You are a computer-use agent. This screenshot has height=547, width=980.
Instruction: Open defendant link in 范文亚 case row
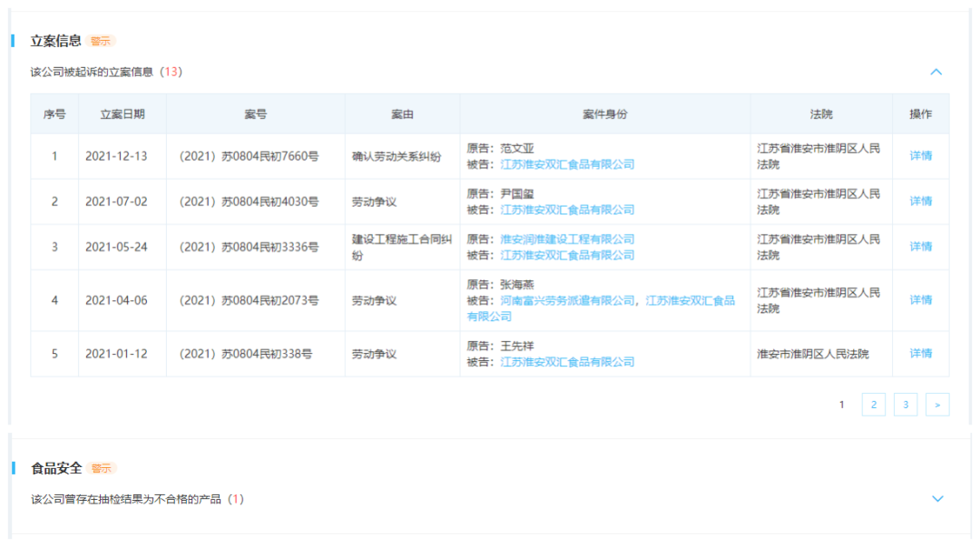(567, 164)
